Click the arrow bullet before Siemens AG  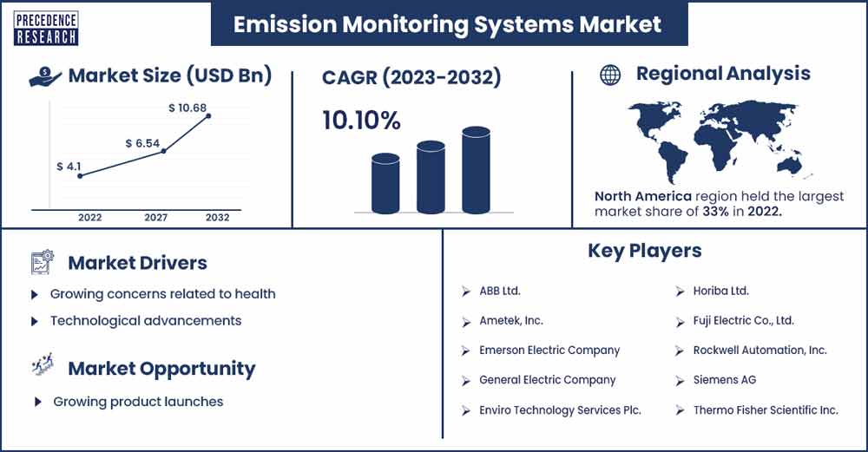tap(680, 381)
